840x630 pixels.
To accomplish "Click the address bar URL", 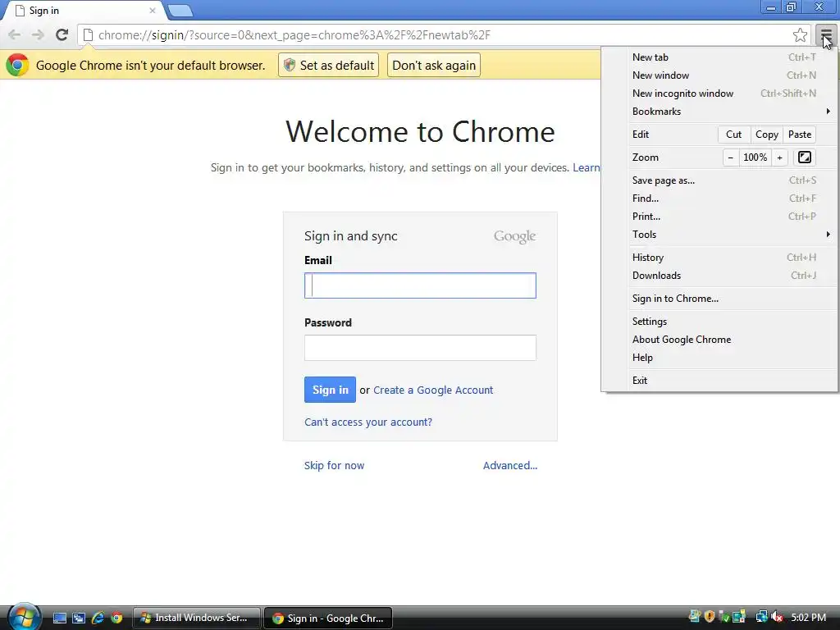I will coord(294,35).
